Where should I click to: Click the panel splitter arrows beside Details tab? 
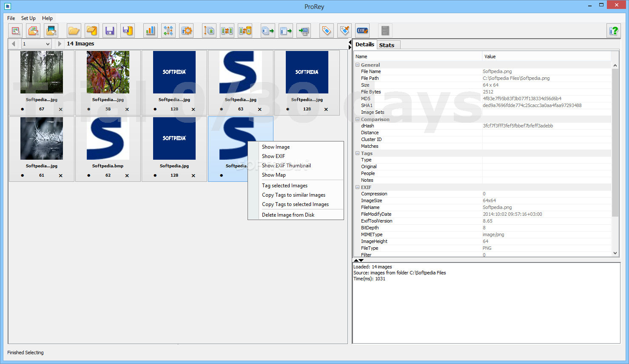coord(350,44)
